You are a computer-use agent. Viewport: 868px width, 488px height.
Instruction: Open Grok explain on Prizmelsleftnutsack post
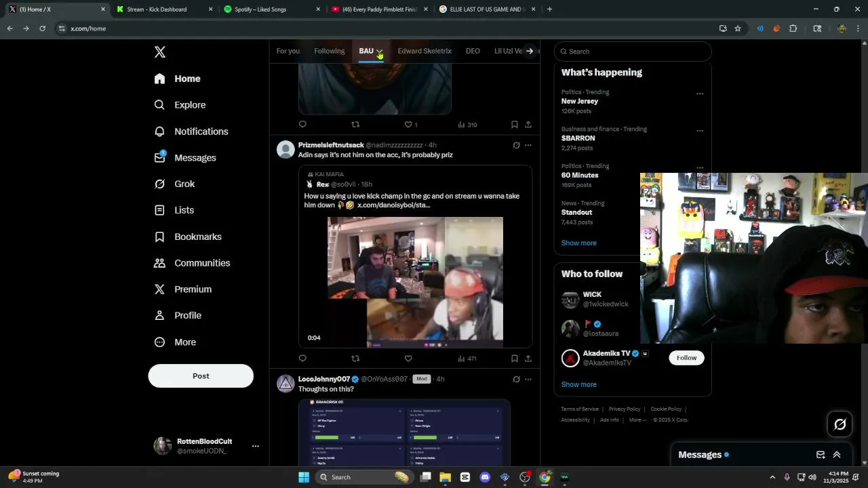[516, 145]
